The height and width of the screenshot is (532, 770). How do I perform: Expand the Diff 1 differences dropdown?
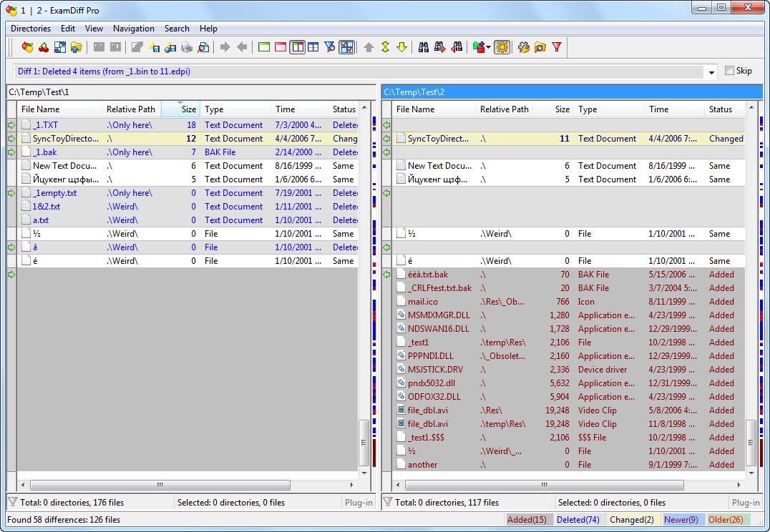click(x=711, y=73)
